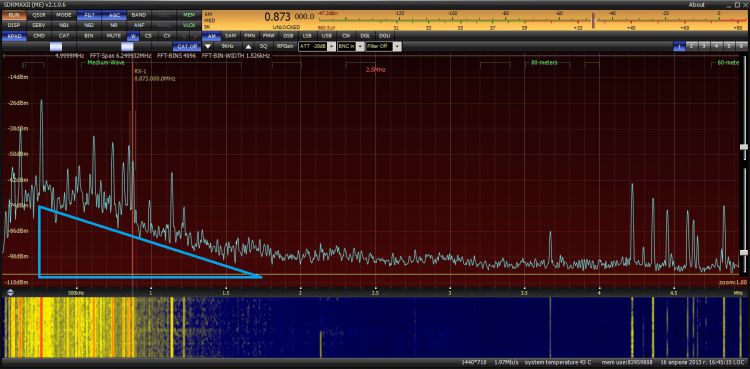Open the BAND selector
Viewport: 750px width, 369px height.
tap(139, 15)
